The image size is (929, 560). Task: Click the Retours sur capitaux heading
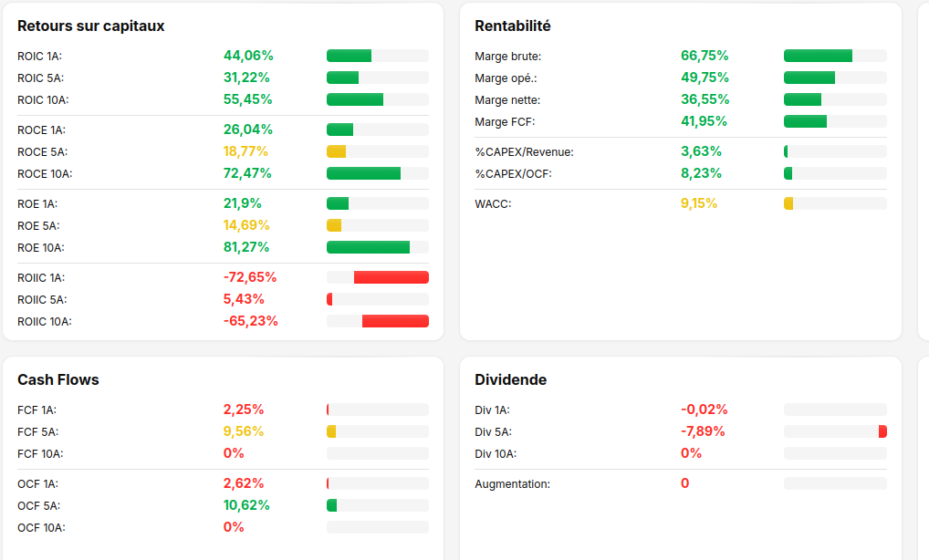tap(90, 26)
